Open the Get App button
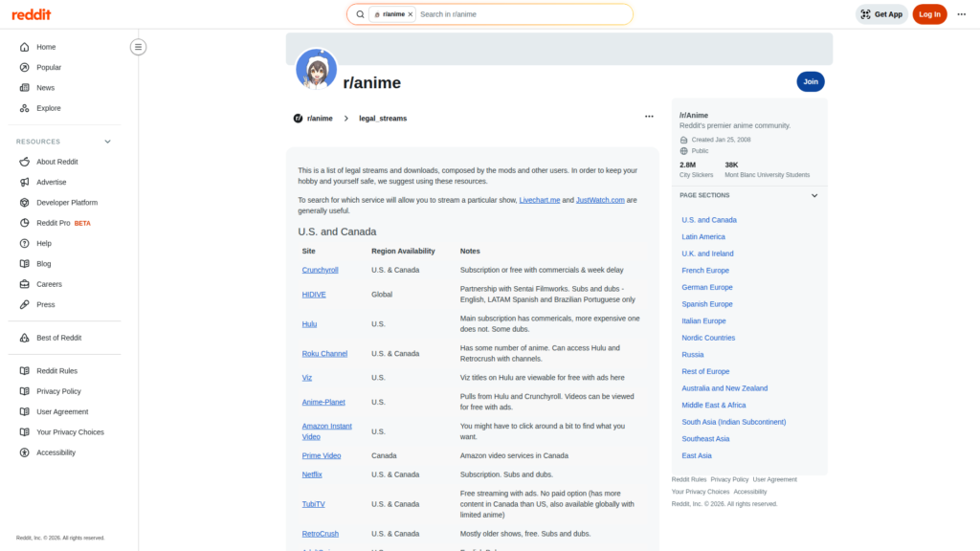This screenshot has height=551, width=980. pos(881,14)
